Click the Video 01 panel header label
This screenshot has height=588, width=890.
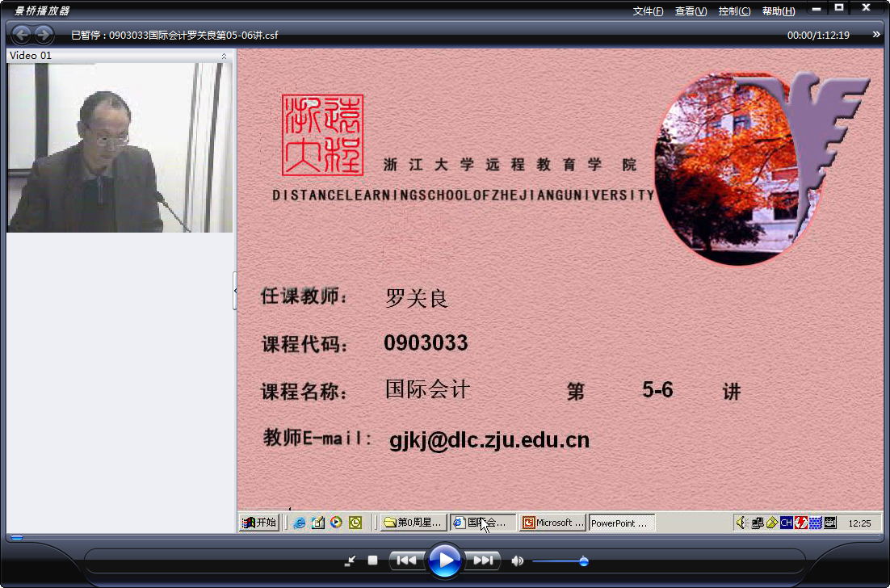click(31, 56)
